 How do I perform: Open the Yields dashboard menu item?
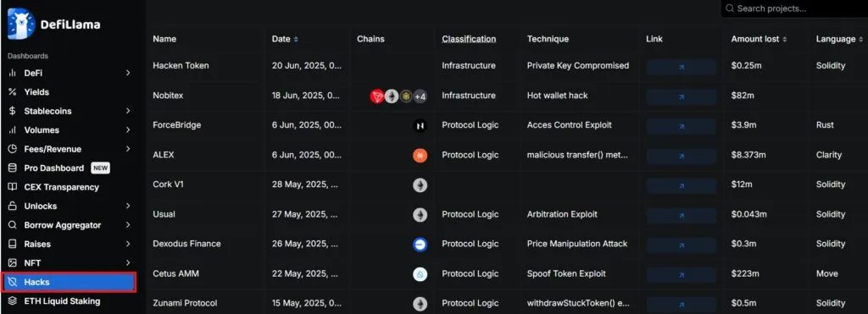pyautogui.click(x=36, y=92)
